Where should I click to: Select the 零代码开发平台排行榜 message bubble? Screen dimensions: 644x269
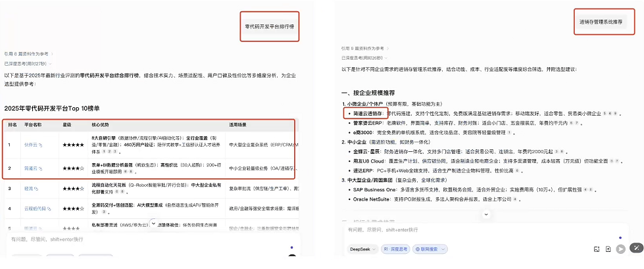point(269,27)
